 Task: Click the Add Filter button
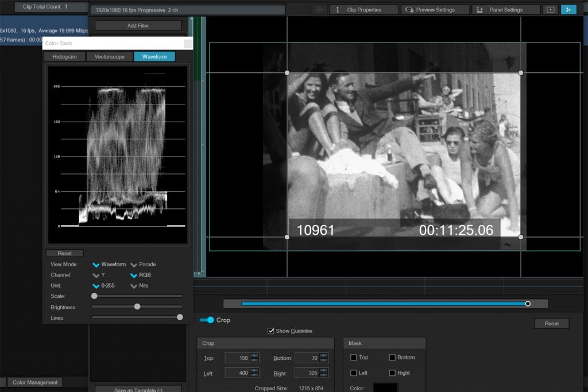[138, 26]
